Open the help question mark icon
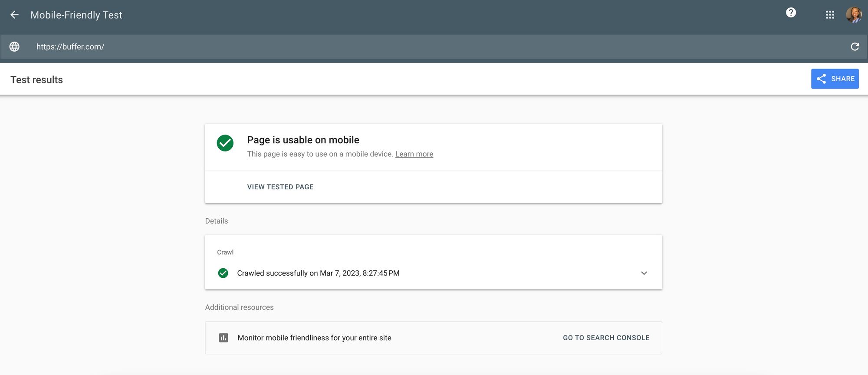This screenshot has width=868, height=375. click(x=791, y=13)
